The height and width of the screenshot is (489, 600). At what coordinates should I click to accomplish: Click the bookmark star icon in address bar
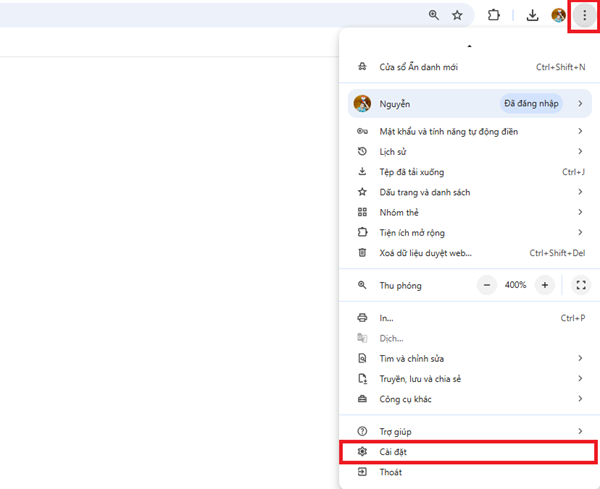(457, 16)
